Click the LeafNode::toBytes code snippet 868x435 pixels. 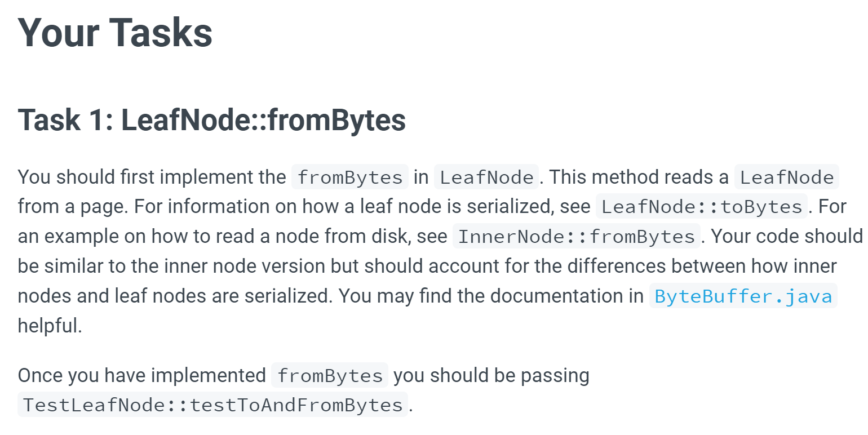702,207
